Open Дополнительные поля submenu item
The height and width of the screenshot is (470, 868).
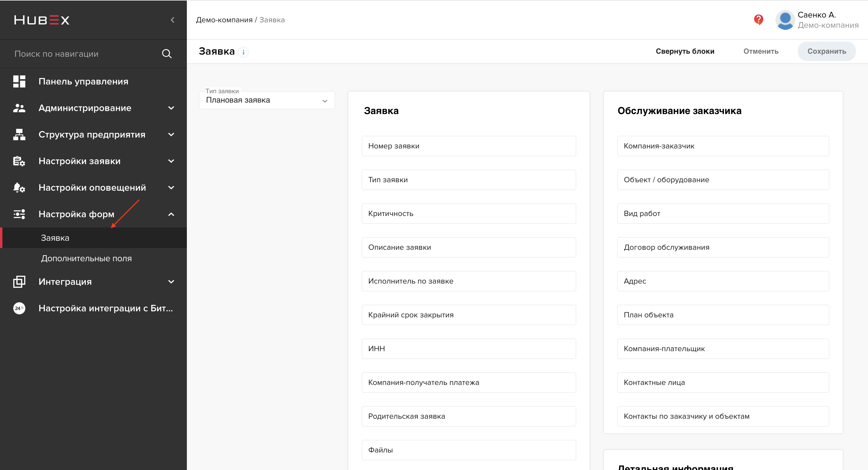tap(86, 258)
